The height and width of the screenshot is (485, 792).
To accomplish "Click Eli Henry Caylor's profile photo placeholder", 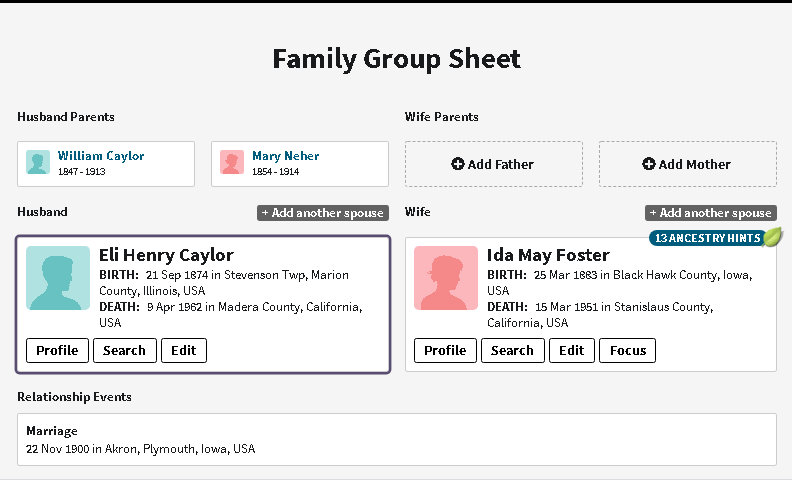I will (58, 277).
